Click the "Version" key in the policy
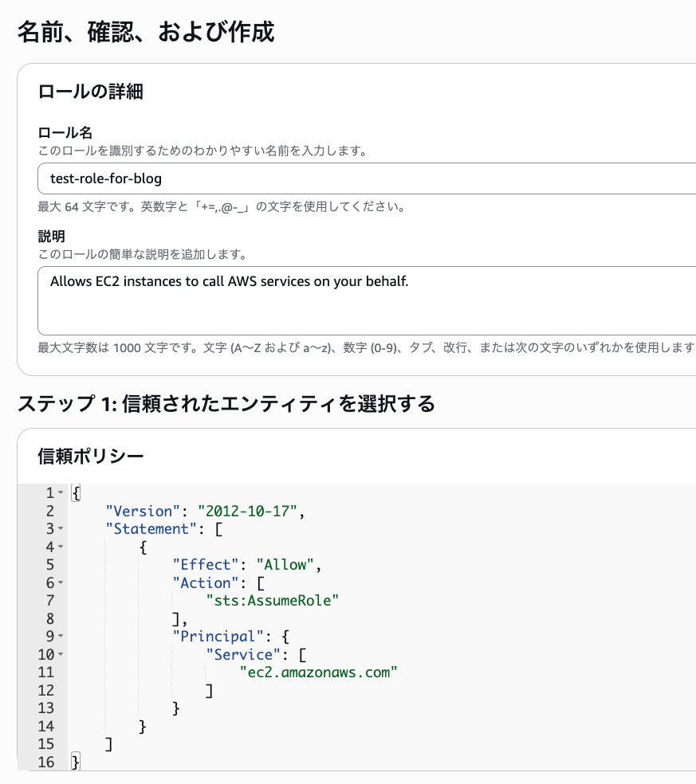Screen dimensions: 696x784 tap(143, 511)
